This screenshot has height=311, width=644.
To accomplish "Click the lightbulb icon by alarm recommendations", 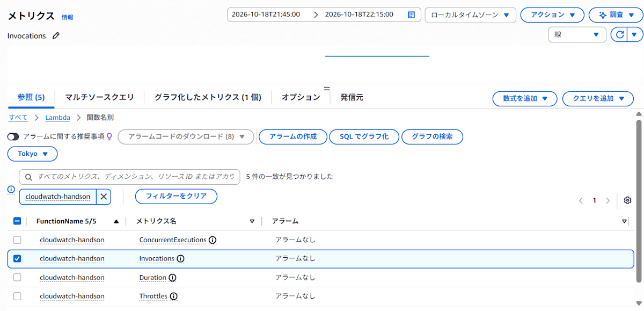I will [x=109, y=137].
